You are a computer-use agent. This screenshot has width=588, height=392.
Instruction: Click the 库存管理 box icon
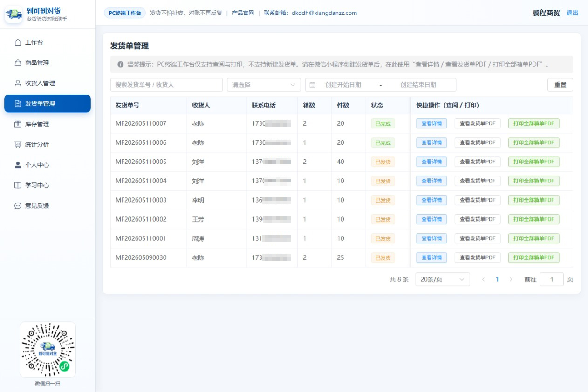(x=18, y=124)
